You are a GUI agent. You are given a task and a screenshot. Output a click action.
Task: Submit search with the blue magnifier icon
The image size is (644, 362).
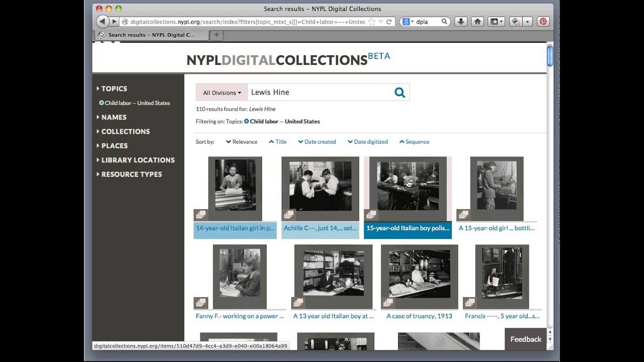click(399, 93)
